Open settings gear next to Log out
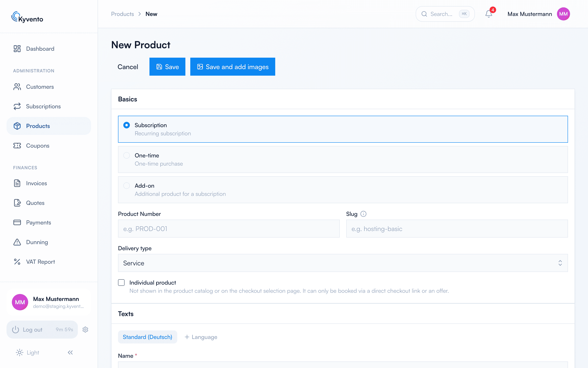 (85, 330)
